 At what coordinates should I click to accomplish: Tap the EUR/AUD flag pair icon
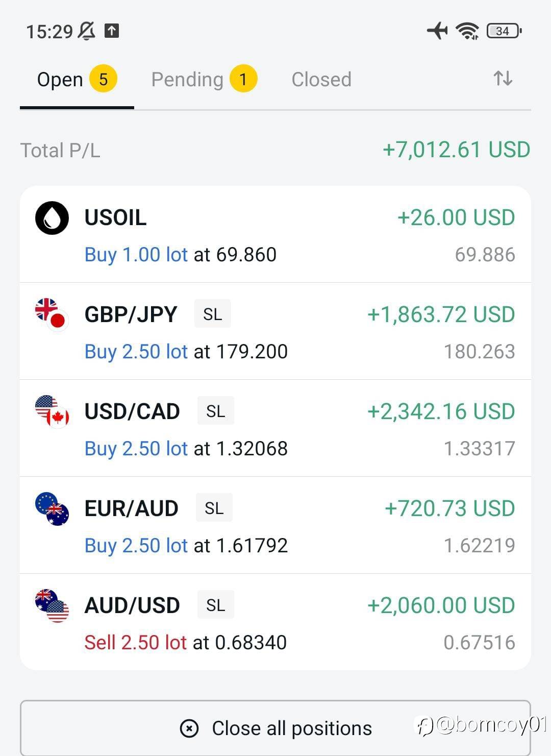pyautogui.click(x=52, y=508)
